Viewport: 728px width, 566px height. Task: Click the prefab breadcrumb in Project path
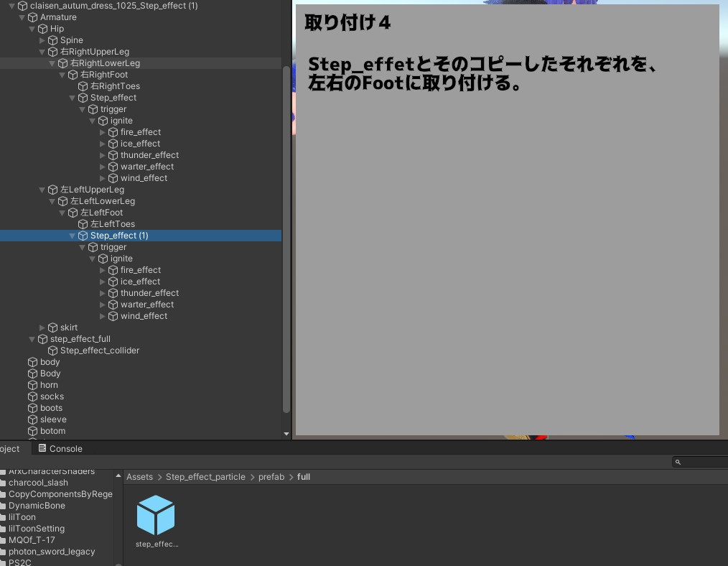[x=271, y=476]
